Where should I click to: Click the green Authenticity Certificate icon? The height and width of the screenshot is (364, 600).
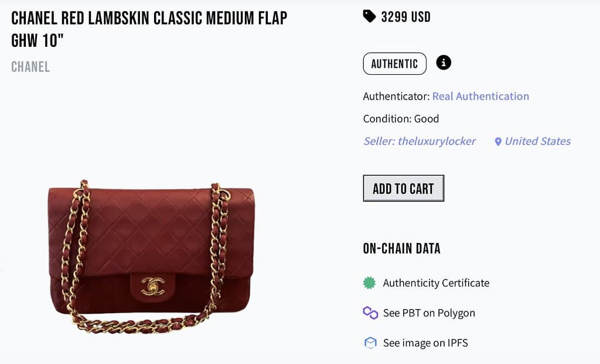coord(368,283)
